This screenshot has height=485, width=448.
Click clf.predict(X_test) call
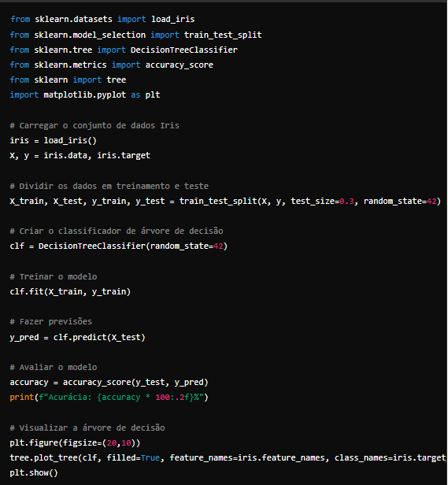point(99,337)
